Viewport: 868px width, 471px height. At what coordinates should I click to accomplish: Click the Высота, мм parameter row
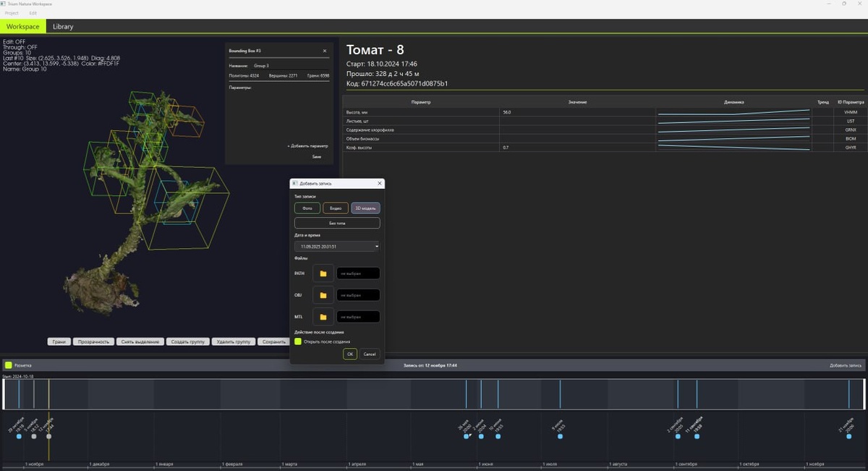(x=605, y=112)
